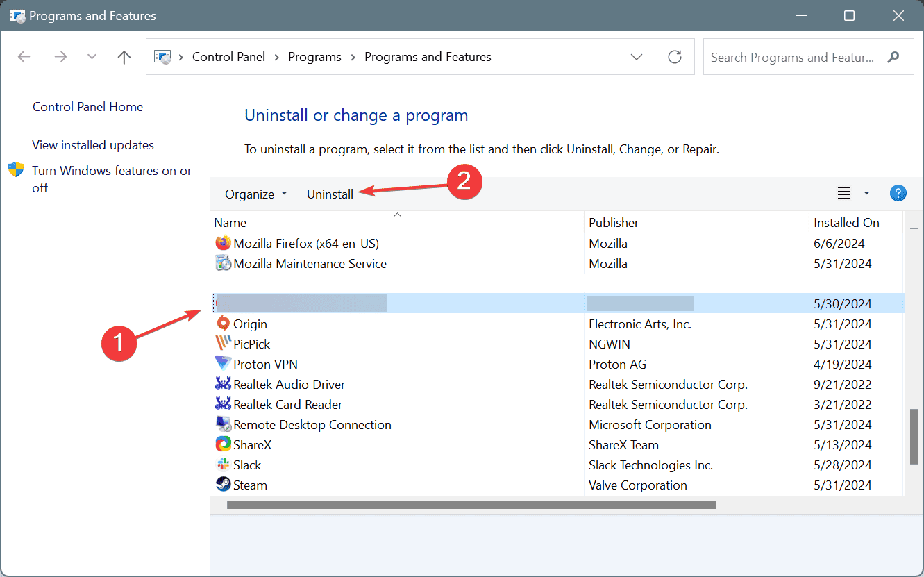Image resolution: width=924 pixels, height=577 pixels.
Task: Select Realtek Card Reader entry name
Action: click(287, 405)
